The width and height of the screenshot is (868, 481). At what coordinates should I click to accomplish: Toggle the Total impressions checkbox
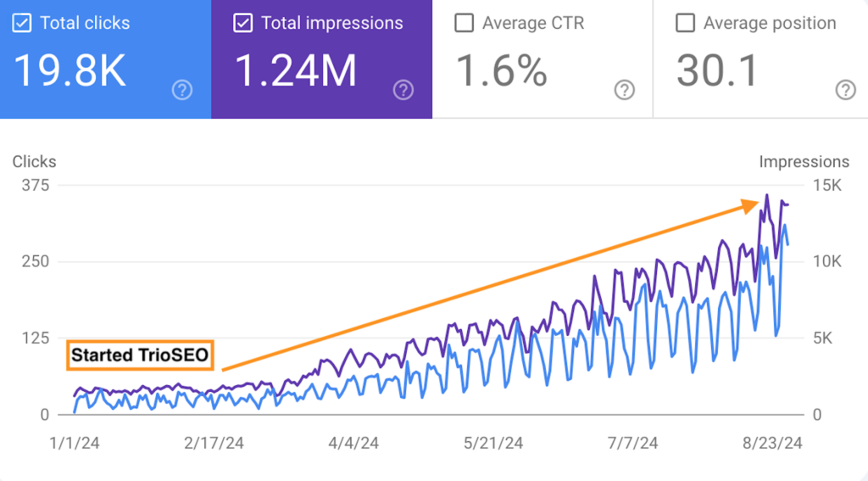click(243, 23)
